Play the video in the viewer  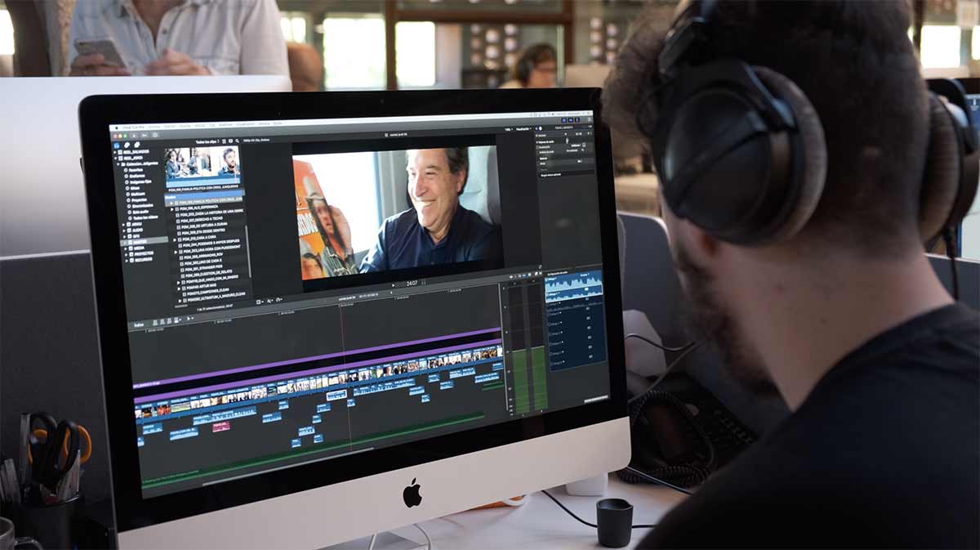click(393, 285)
